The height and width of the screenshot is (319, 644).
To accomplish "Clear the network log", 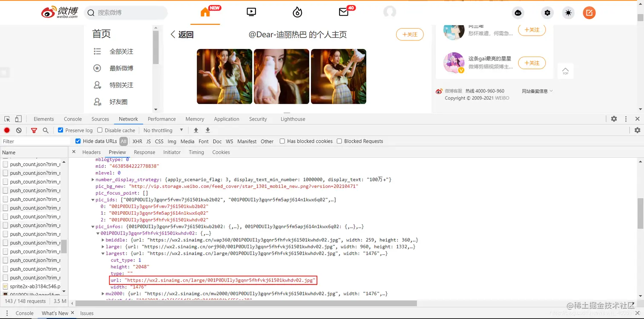I will point(19,130).
